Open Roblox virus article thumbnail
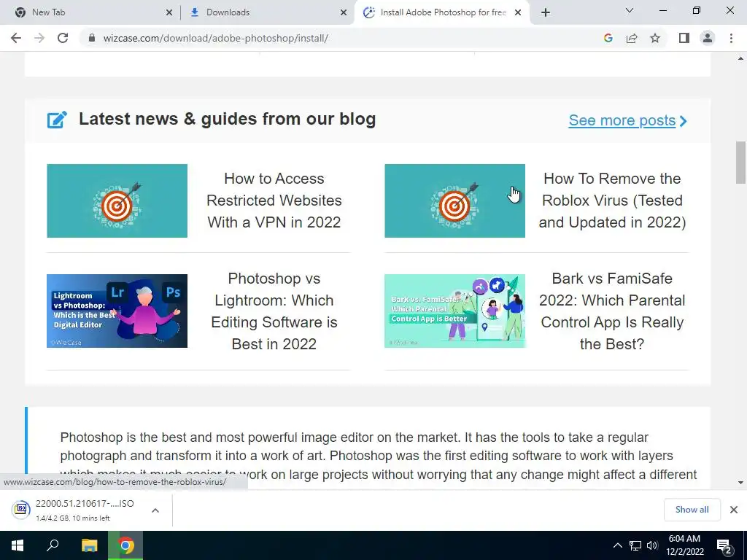This screenshot has height=560, width=747. click(455, 201)
